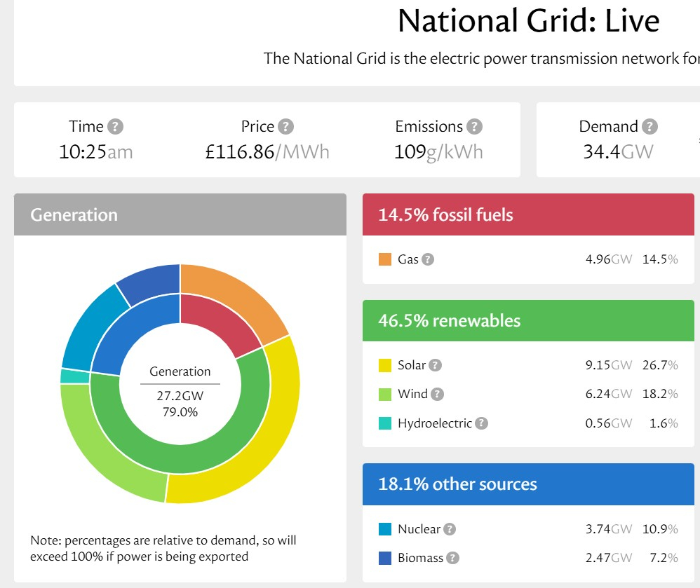Select the yellow Solar legend swatch

click(x=385, y=365)
